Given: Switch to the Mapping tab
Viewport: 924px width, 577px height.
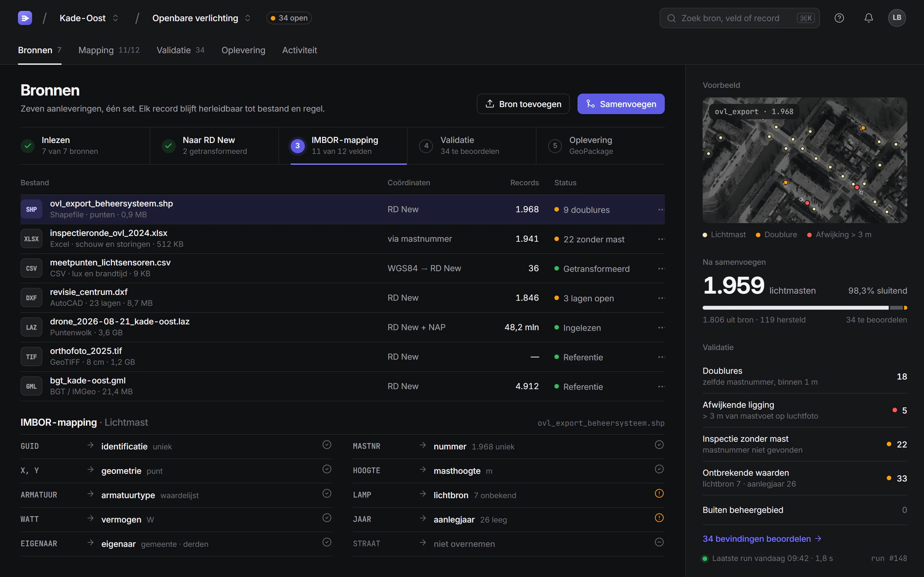Looking at the screenshot, I should pos(109,50).
